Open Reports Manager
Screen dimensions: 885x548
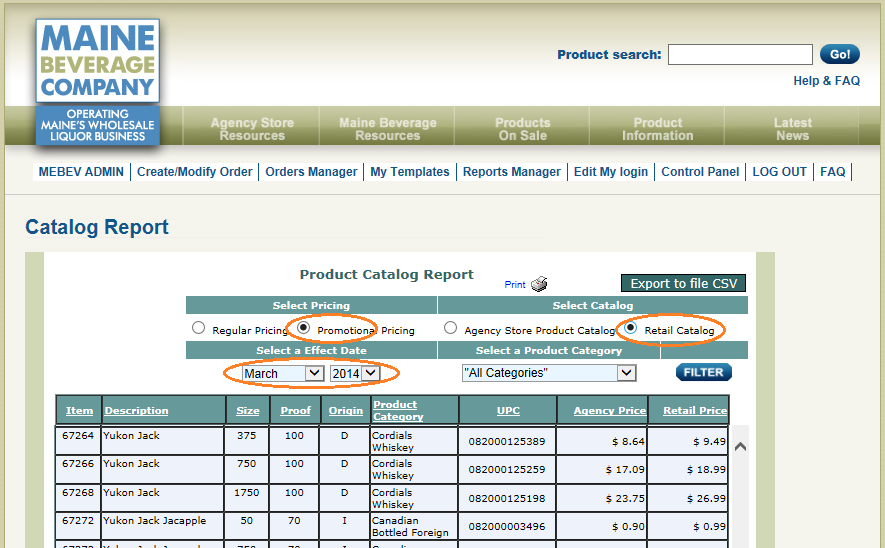click(512, 172)
